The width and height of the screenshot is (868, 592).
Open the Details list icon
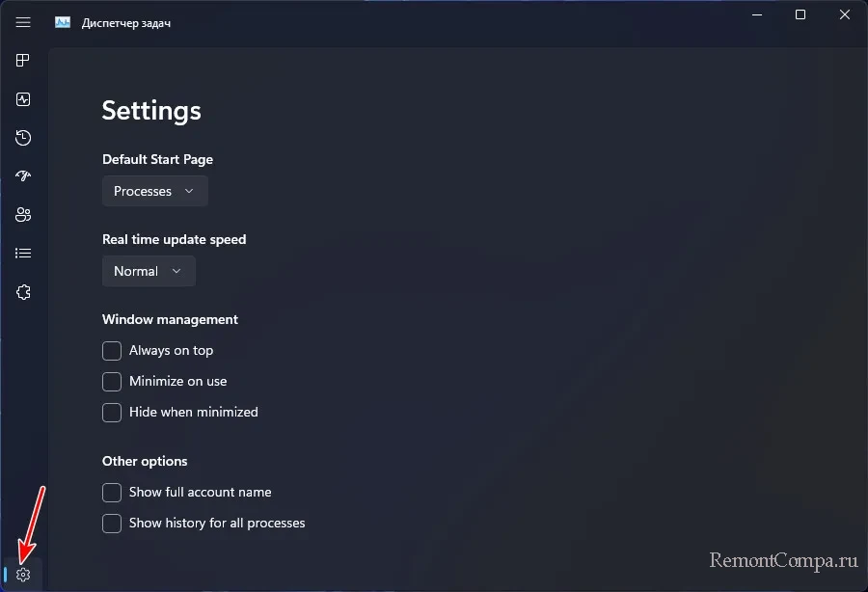tap(23, 254)
